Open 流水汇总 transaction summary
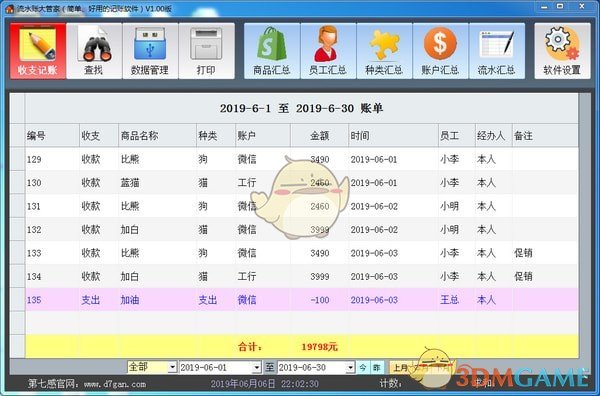This screenshot has width=600, height=396. [497, 51]
